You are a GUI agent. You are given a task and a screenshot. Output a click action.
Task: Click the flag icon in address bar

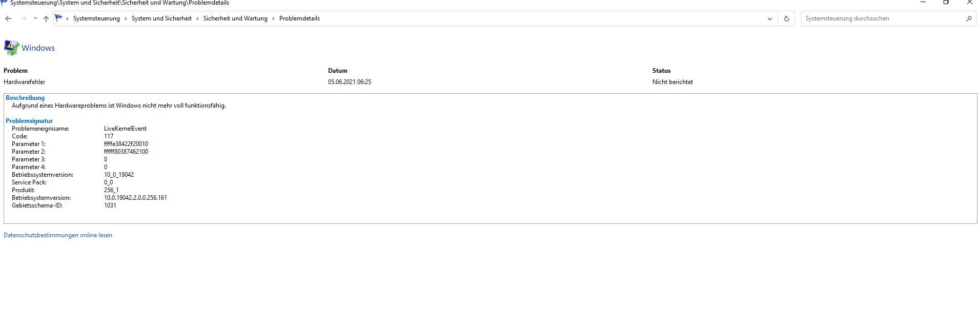(x=58, y=18)
